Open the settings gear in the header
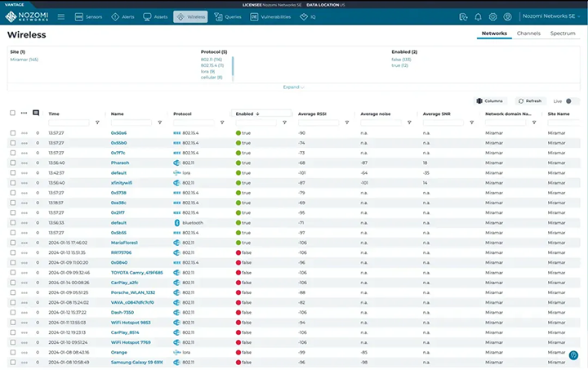 pos(493,16)
